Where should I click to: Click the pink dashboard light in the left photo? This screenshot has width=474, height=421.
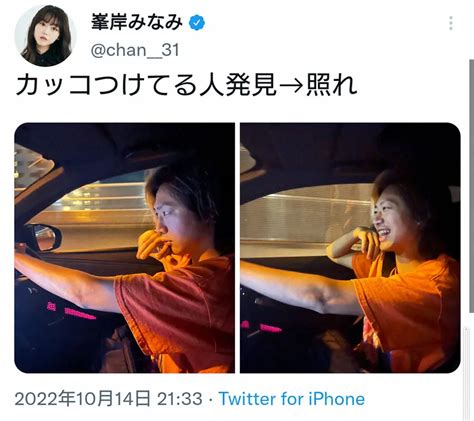78,313
